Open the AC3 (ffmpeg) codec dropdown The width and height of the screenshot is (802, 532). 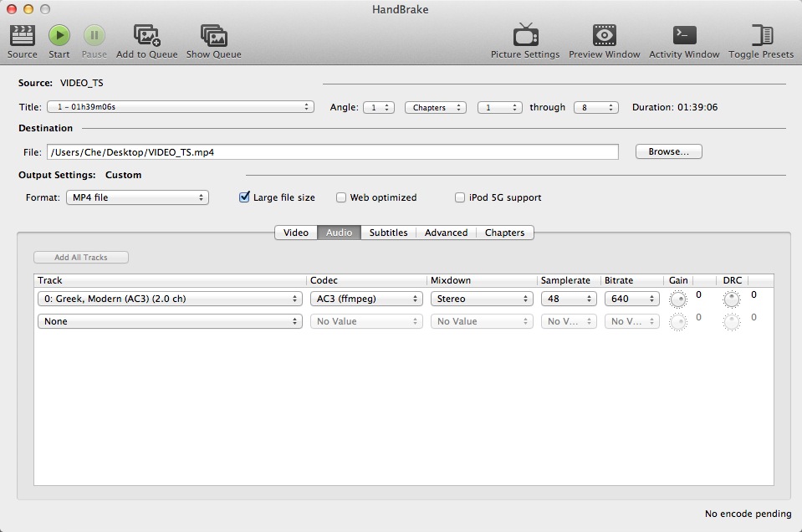(366, 299)
